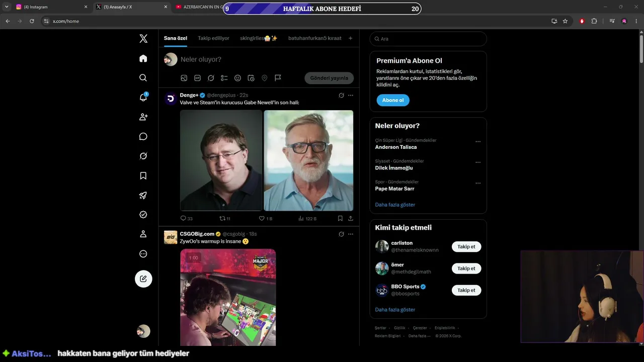
Task: Open the Chrome tab search dropdown
Action: [x=7, y=7]
